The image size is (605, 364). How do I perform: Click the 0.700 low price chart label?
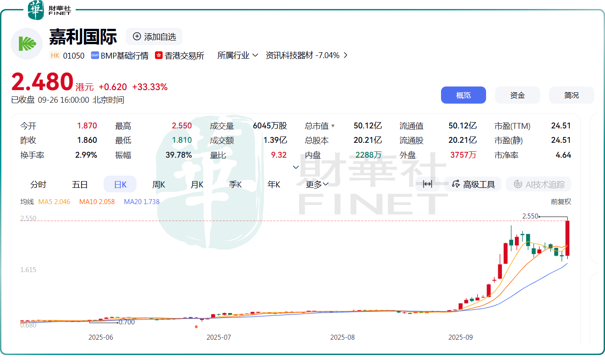(127, 322)
